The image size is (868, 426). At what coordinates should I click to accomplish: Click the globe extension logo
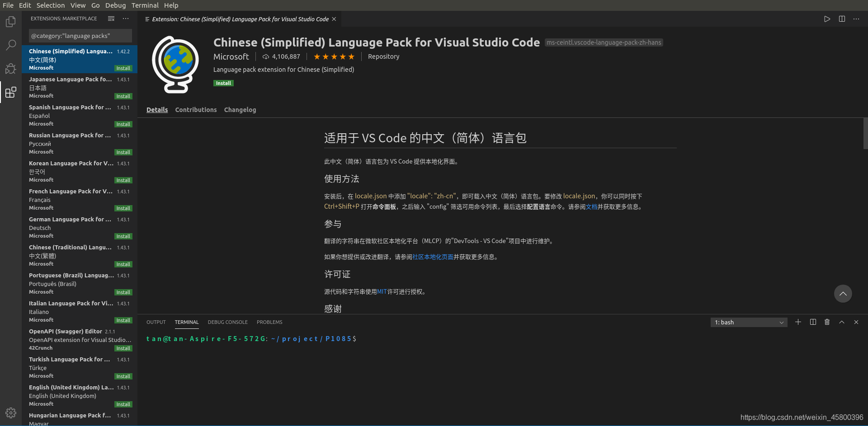175,64
